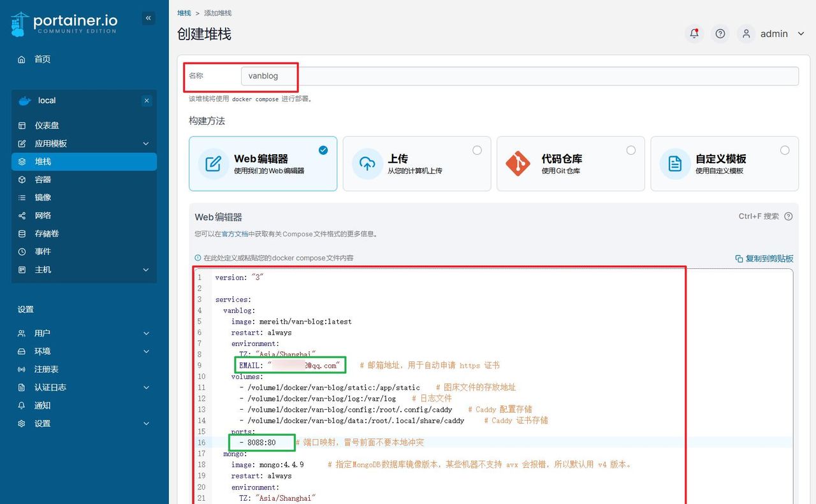Click the local environment name

(x=47, y=101)
